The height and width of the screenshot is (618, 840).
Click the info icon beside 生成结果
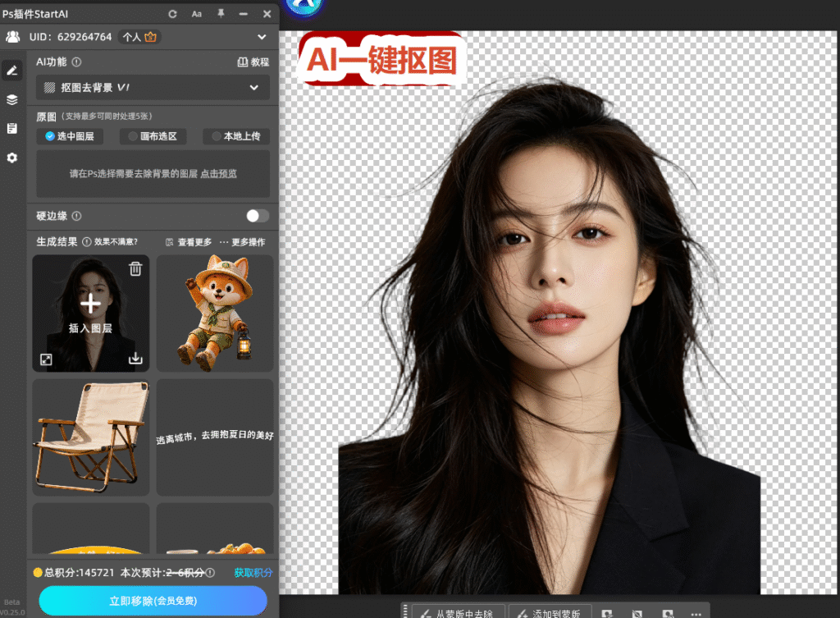point(87,242)
